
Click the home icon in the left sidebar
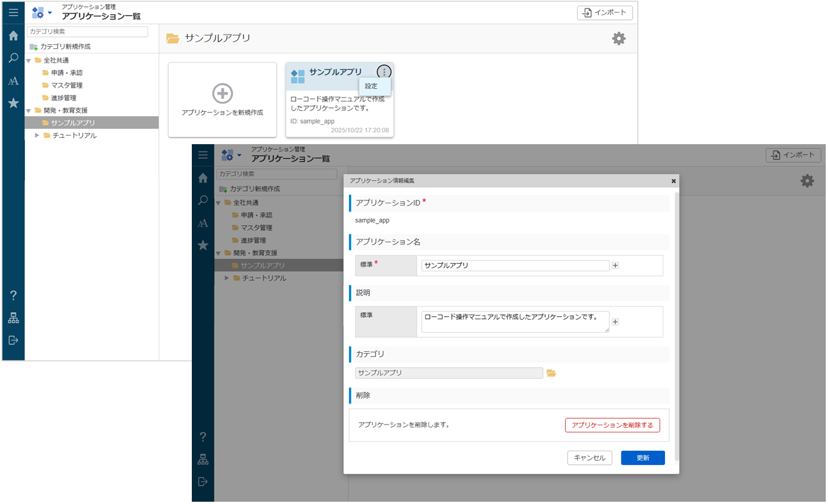click(x=13, y=36)
